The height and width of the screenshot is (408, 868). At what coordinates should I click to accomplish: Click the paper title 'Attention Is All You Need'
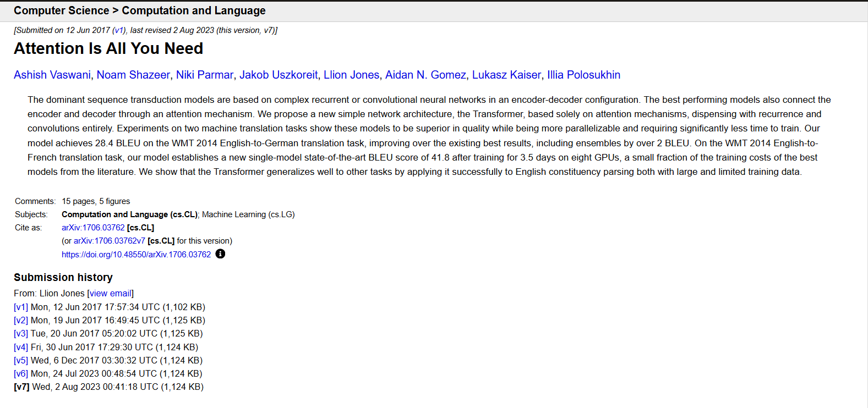click(108, 48)
